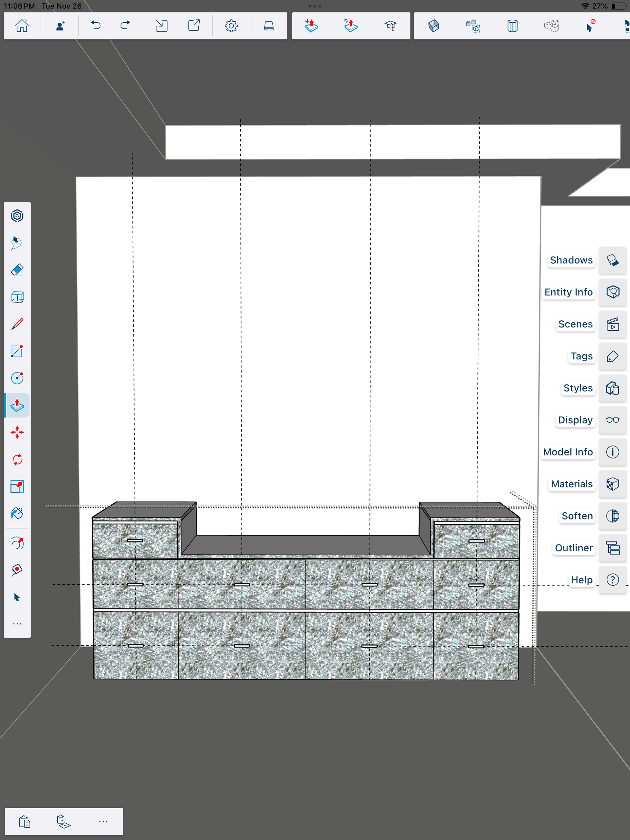Open the Display glasses panel
The height and width of the screenshot is (840, 630).
click(x=612, y=420)
